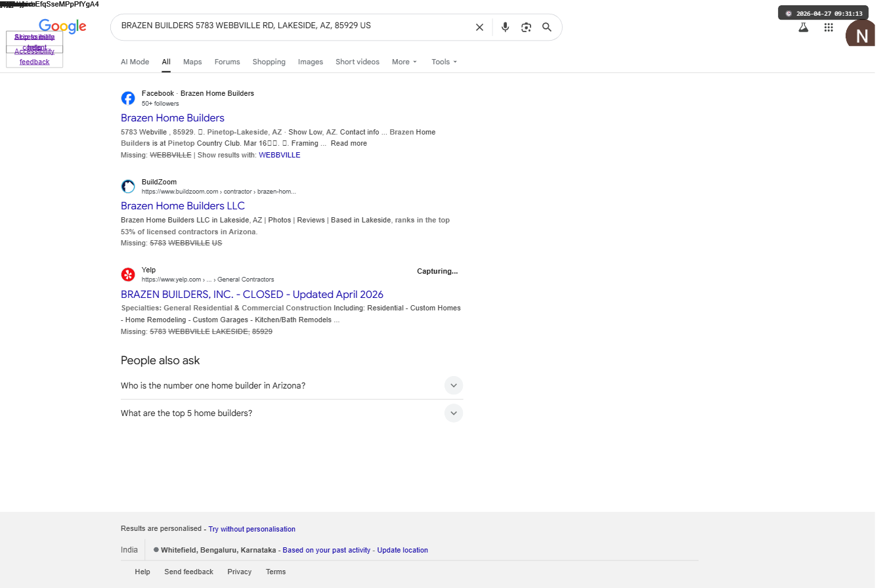Screen dimensions: 885x588
Task: Switch to the Images tab
Action: [x=311, y=62]
